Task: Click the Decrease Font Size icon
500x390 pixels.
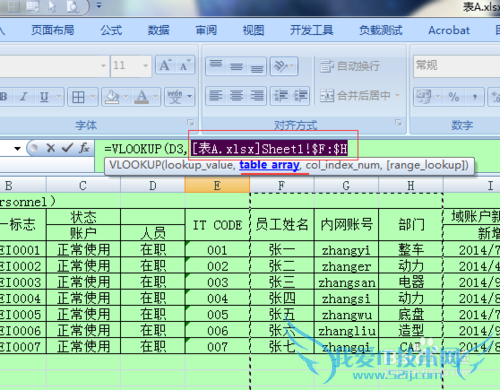Action: click(185, 65)
